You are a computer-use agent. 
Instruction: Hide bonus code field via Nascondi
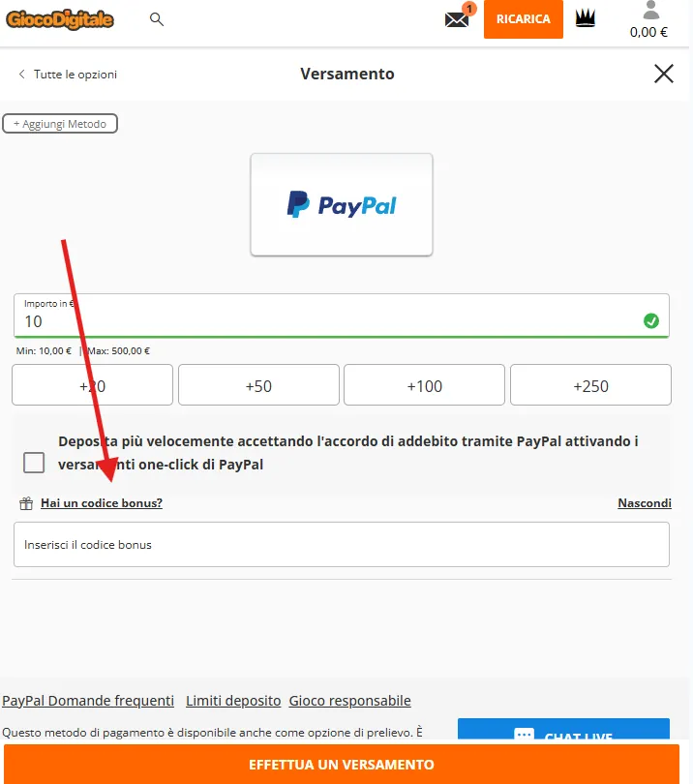[645, 503]
